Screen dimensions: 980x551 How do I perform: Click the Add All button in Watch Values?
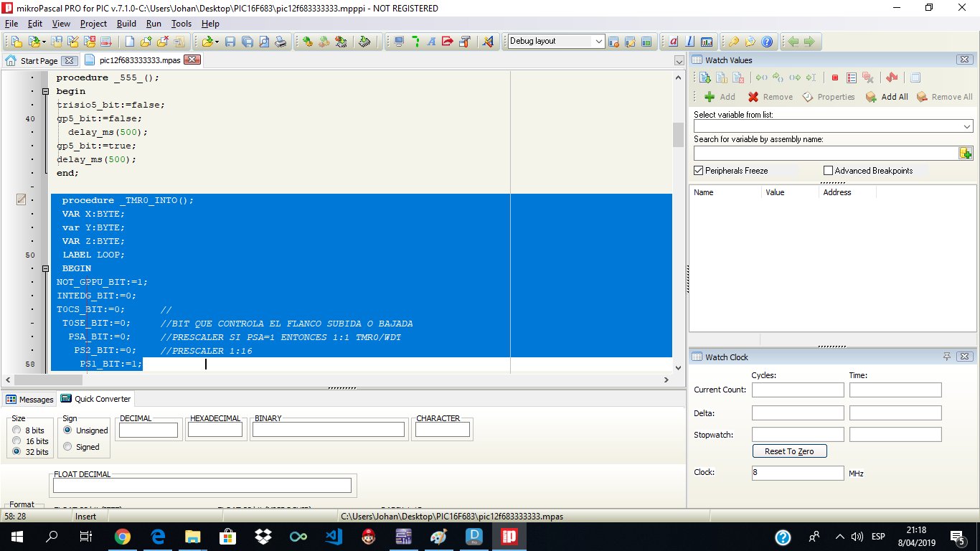tap(887, 97)
